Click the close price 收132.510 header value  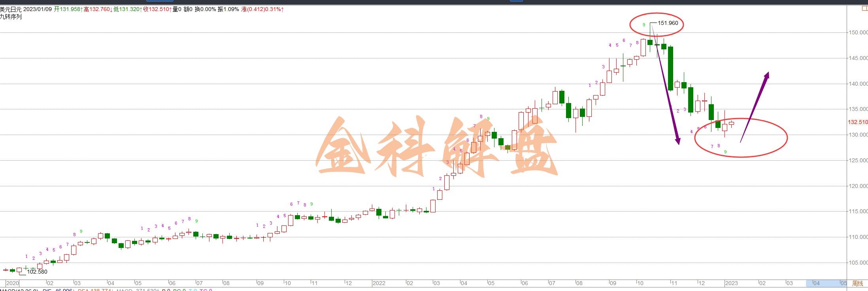click(x=158, y=9)
